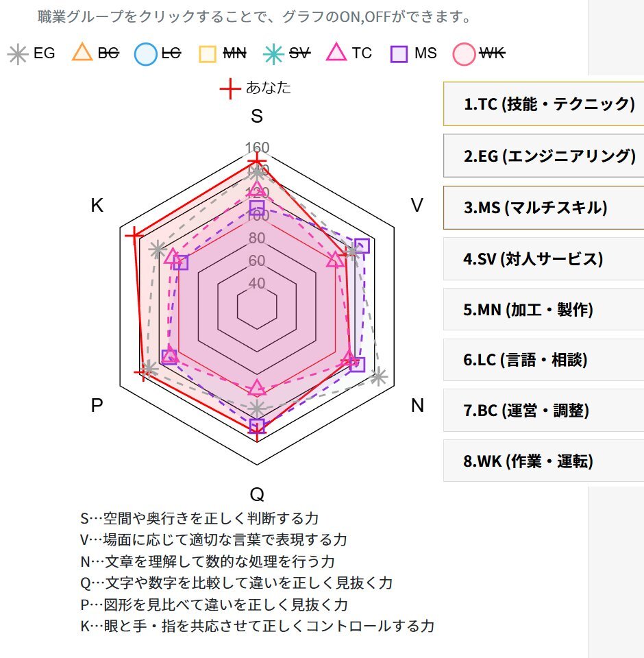Click the purple square MS legend icon

point(399,53)
